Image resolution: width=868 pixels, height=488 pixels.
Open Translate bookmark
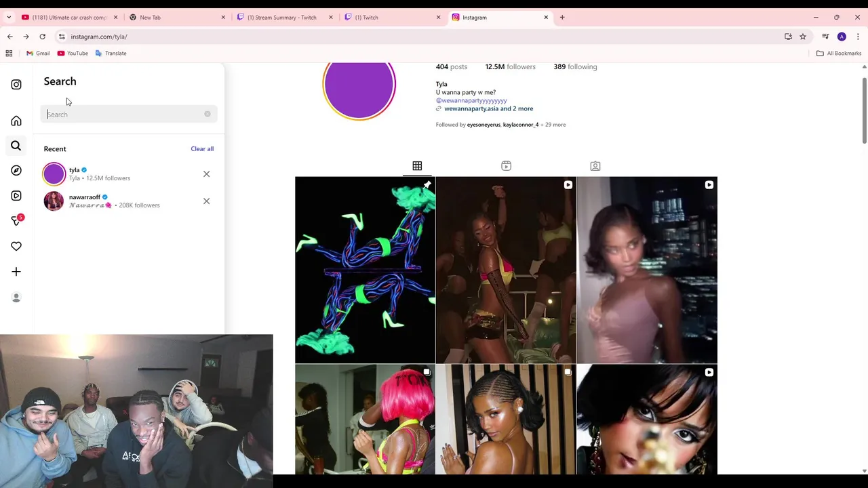tap(111, 53)
